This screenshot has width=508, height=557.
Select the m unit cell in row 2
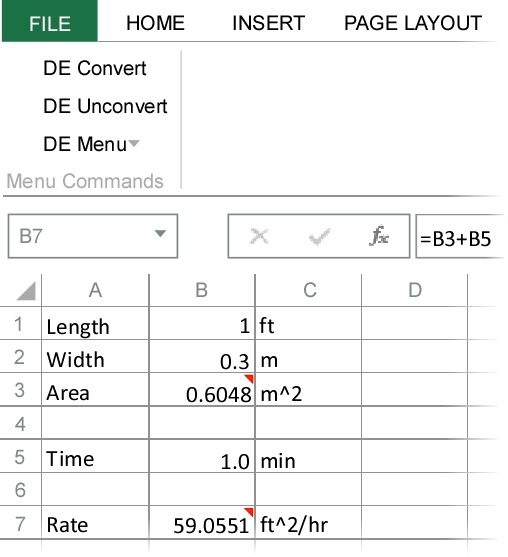308,356
